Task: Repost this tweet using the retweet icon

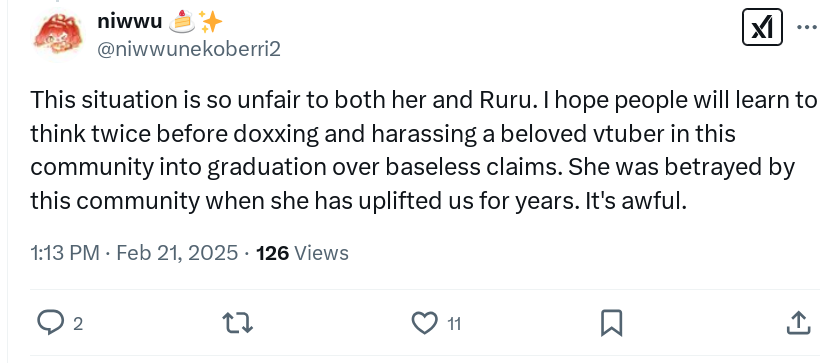Action: click(x=238, y=323)
